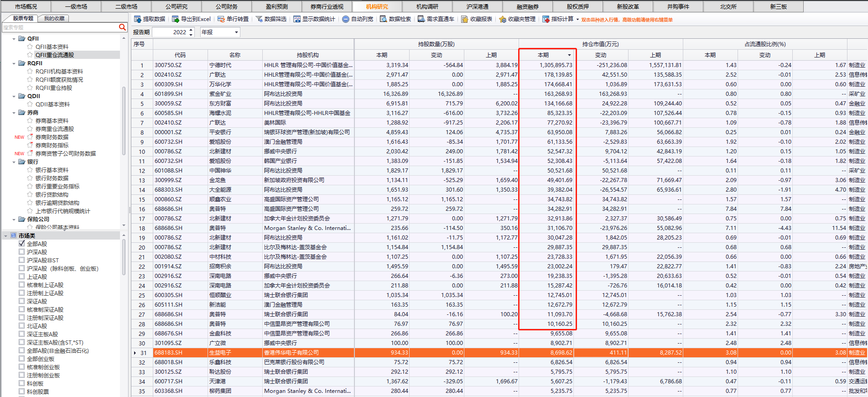Click the 数据检索 data search icon
Viewport: 868px width, 397px height.
(384, 19)
